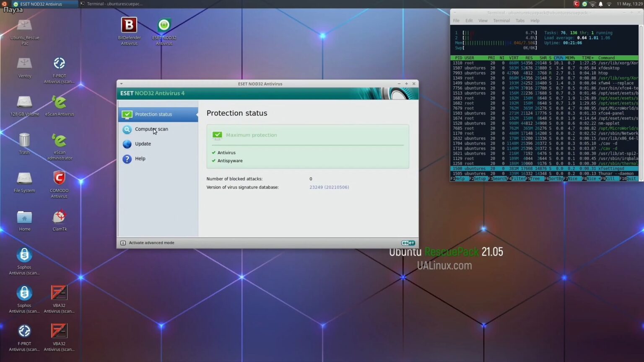Select the Ventoy drive icon

24,64
